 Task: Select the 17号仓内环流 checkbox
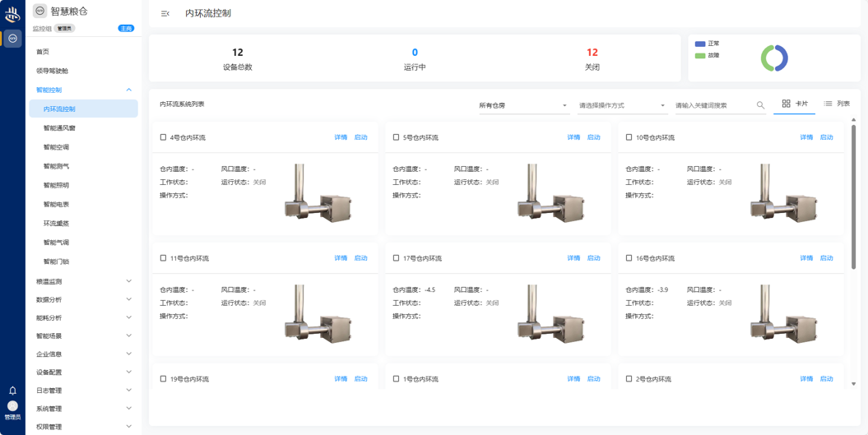click(x=396, y=258)
